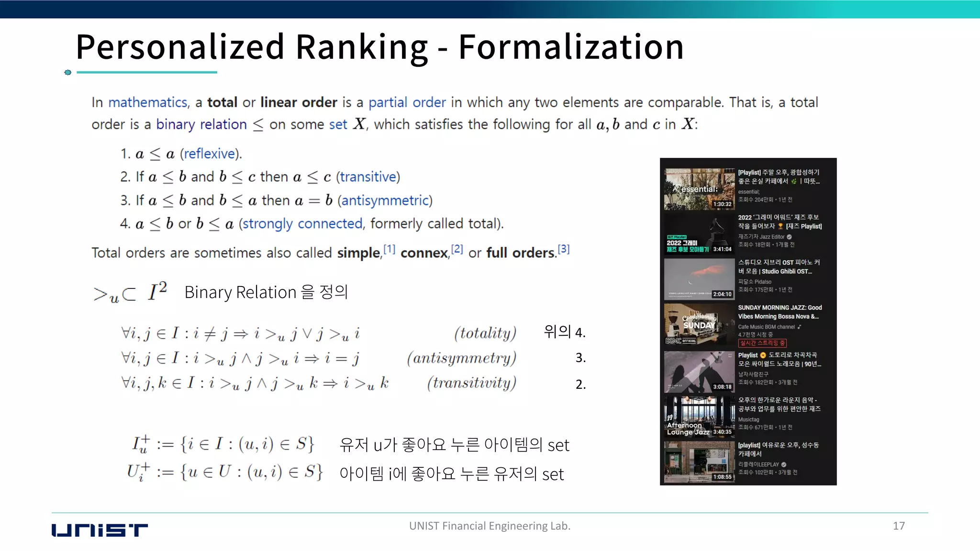Open the 'set' hyperlink before X
The width and height of the screenshot is (980, 551).
click(338, 124)
